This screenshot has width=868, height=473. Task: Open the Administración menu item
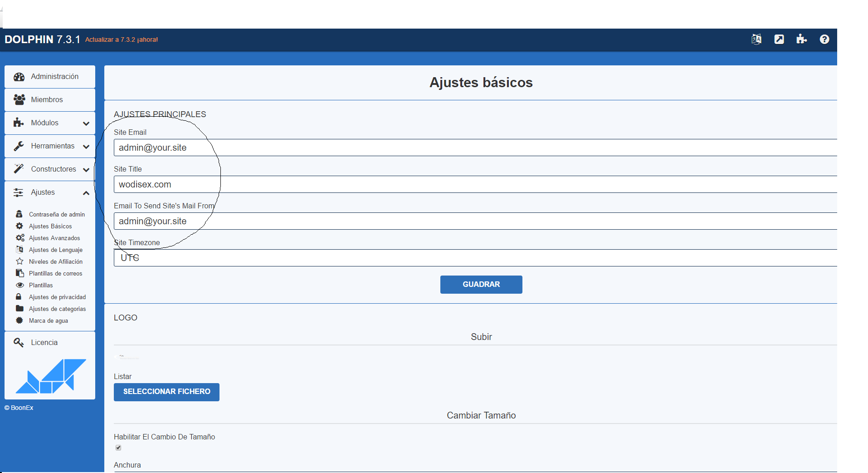click(50, 77)
